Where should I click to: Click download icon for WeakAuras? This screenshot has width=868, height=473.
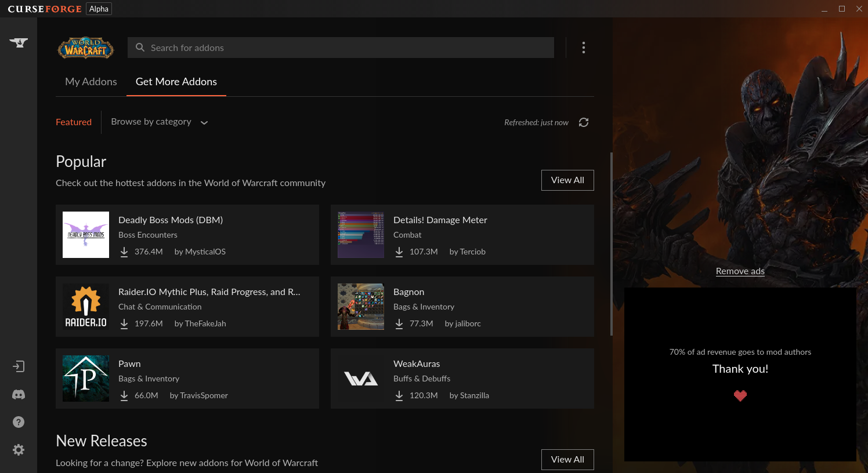click(399, 395)
